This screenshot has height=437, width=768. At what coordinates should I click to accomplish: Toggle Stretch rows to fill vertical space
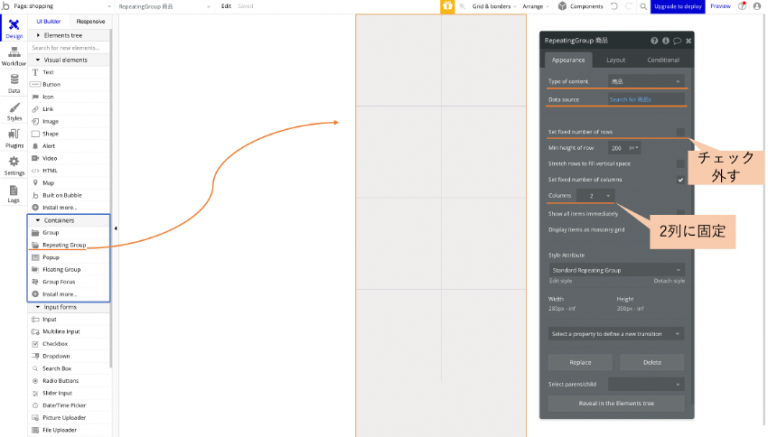point(680,163)
